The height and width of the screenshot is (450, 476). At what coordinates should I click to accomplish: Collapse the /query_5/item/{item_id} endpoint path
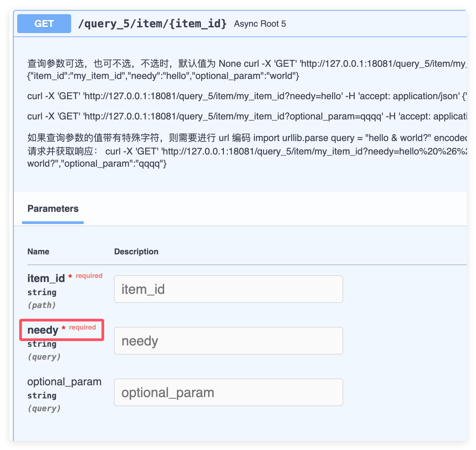[152, 24]
